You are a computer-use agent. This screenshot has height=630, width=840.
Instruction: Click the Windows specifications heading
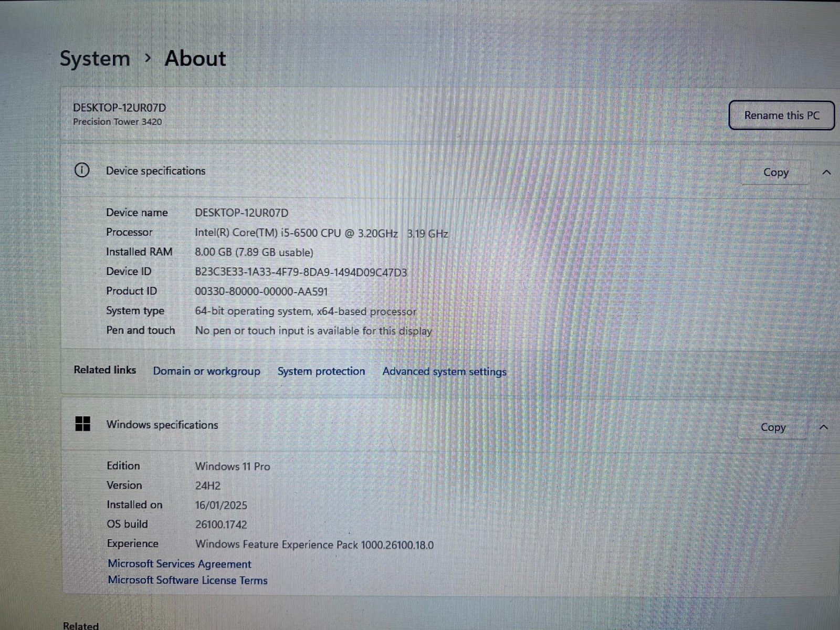pyautogui.click(x=162, y=425)
